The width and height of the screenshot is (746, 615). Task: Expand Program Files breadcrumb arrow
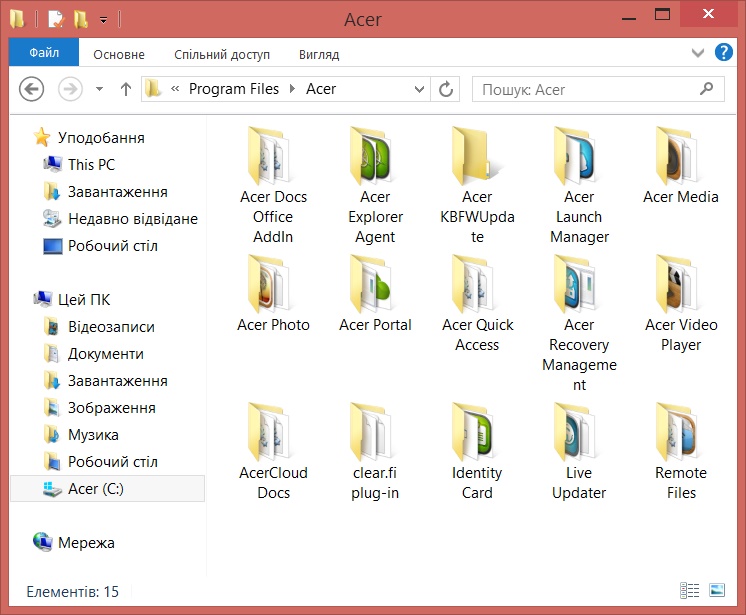(x=292, y=89)
